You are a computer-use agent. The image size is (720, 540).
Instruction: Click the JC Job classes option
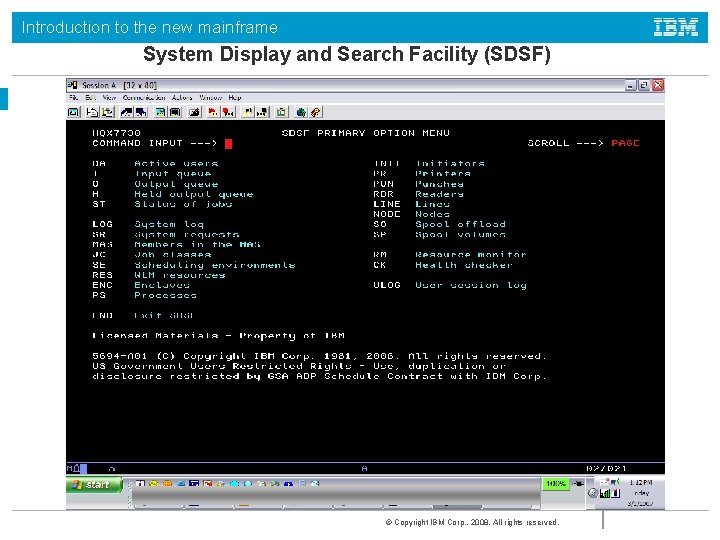[x=152, y=254]
